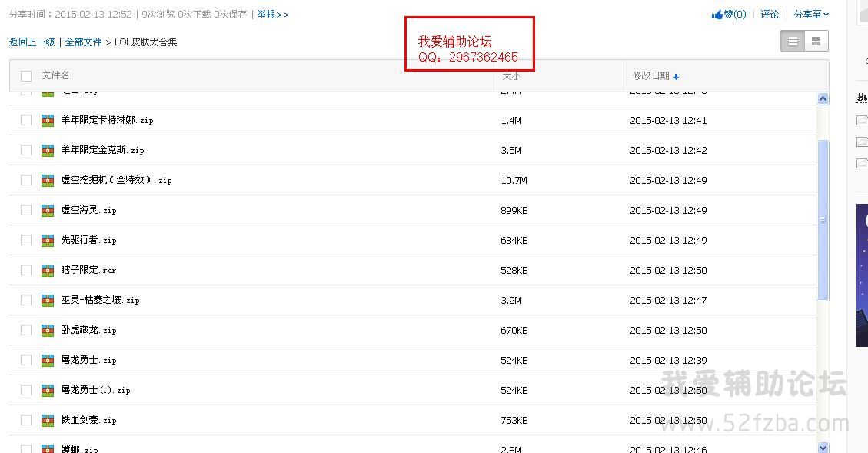Open file 卧虎藏龙.zip
The image size is (868, 453).
[88, 329]
